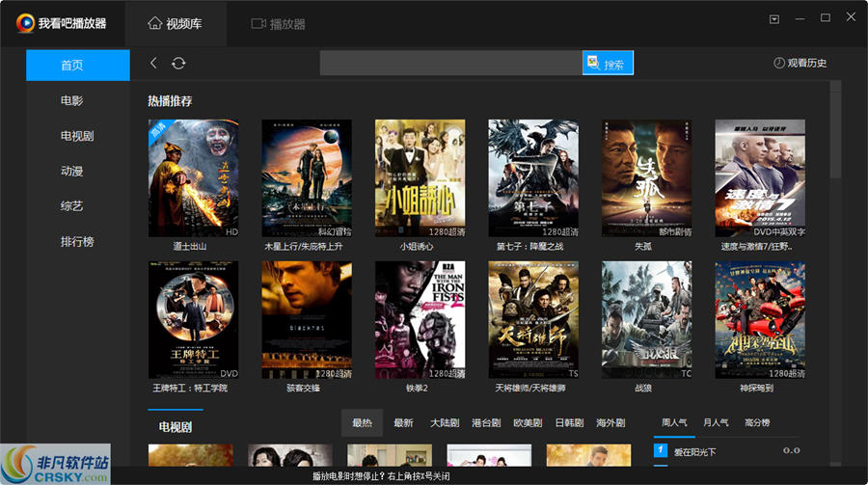Open the 铁拳2 movie poster
The width and height of the screenshot is (868, 485).
coord(420,320)
